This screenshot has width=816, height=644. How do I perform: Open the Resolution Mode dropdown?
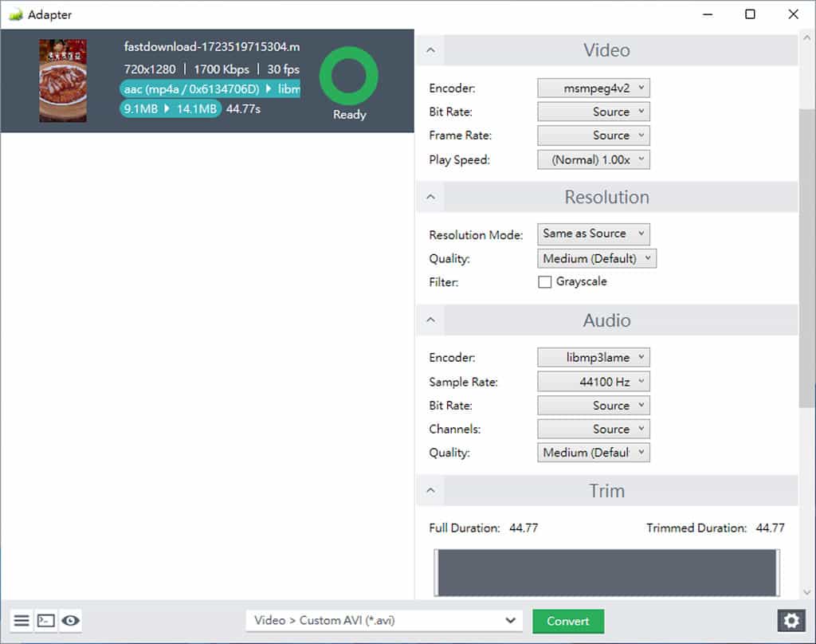593,234
